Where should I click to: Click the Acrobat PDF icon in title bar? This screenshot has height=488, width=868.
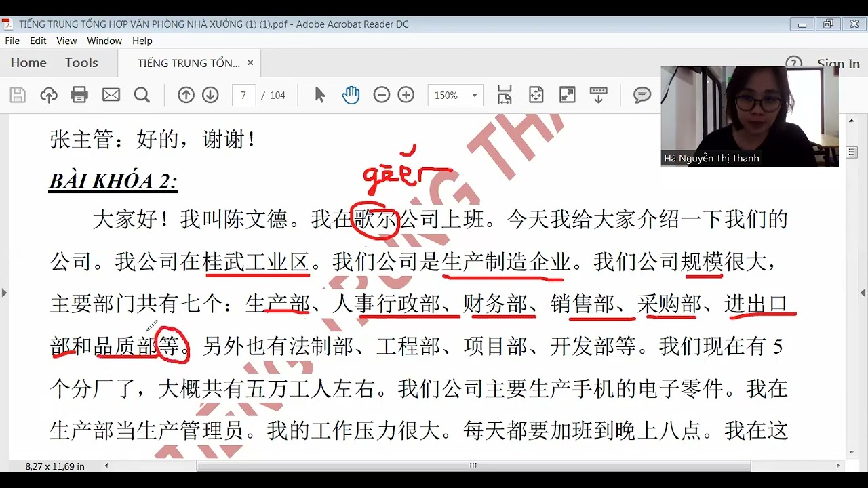click(7, 24)
